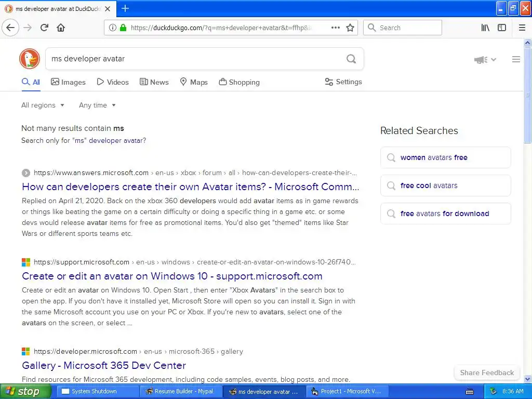Screen dimensions: 532x399
Task: Click the developer.microsoft.com result URL path
Action: (x=138, y=351)
